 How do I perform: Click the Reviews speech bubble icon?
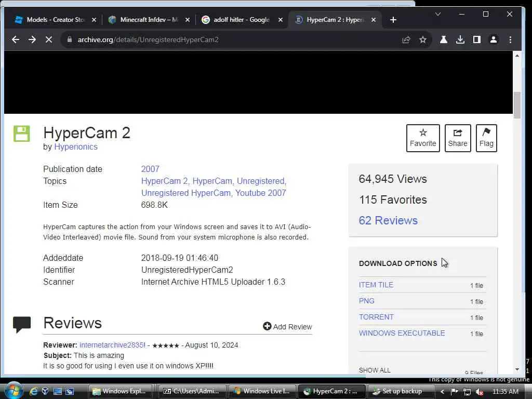22,324
